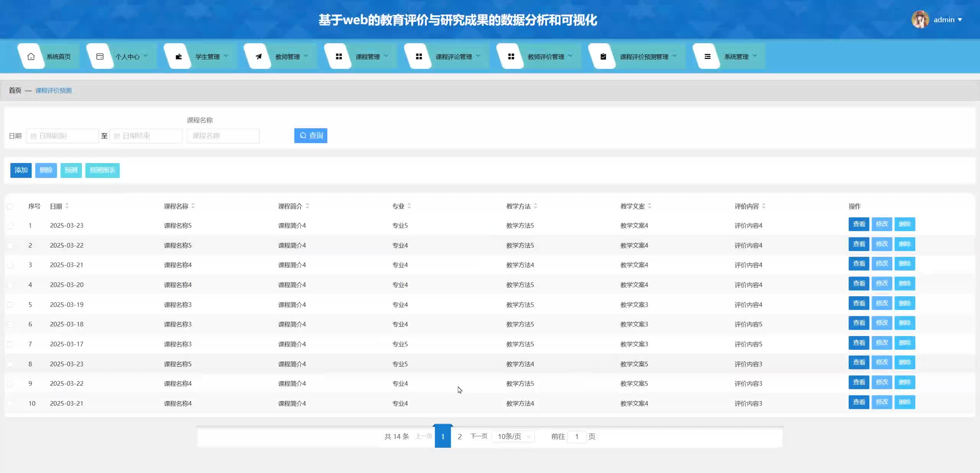Sort by 日期 column arrows
Screen dimensions: 980x473
[67, 206]
